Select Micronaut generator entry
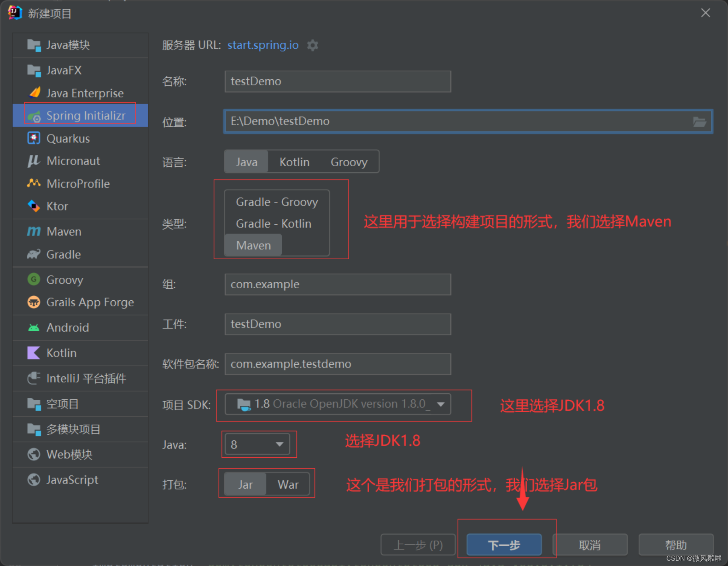This screenshot has width=728, height=566. pos(80,161)
